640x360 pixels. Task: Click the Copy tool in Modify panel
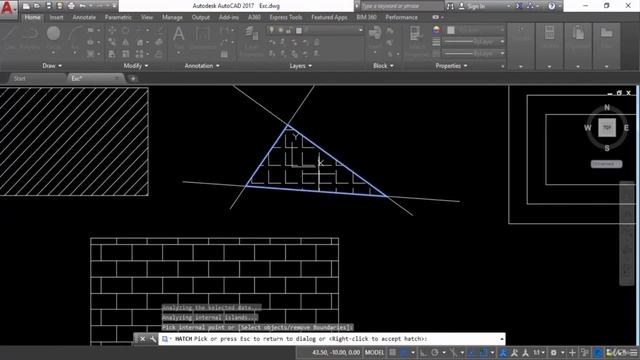(111, 42)
